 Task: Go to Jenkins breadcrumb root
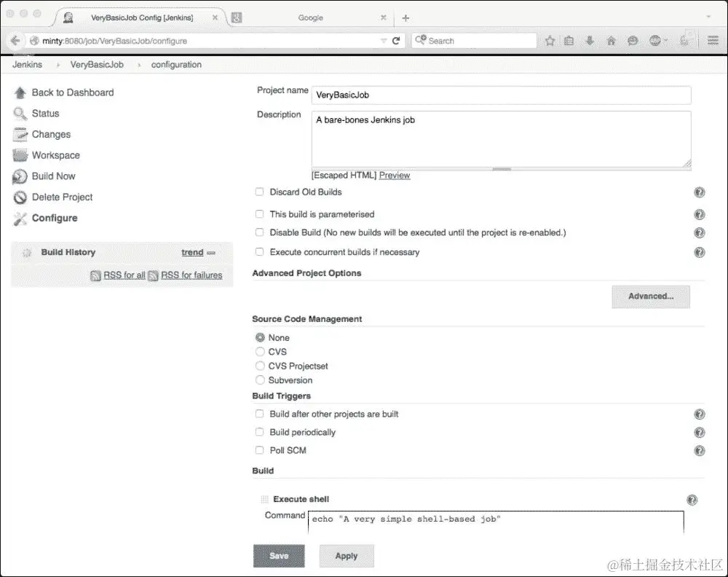tap(28, 65)
